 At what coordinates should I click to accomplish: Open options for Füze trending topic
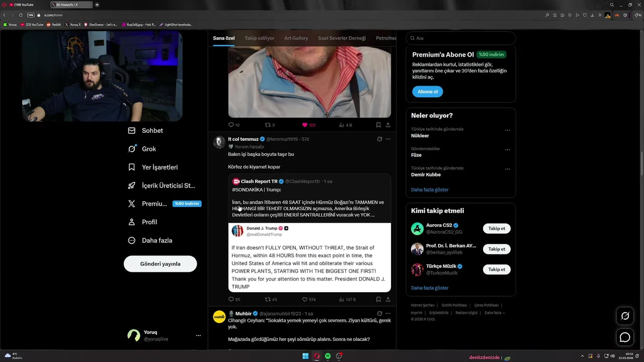pyautogui.click(x=507, y=150)
